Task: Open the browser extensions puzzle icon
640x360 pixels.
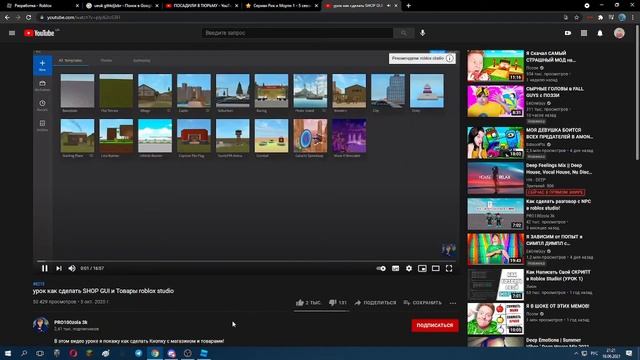Action: (x=601, y=18)
